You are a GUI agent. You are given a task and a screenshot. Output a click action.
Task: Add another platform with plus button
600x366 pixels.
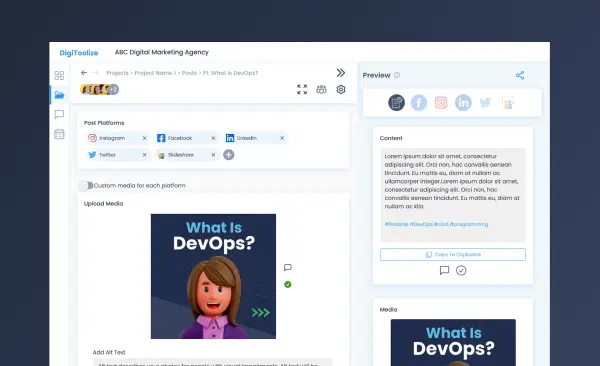coord(229,155)
